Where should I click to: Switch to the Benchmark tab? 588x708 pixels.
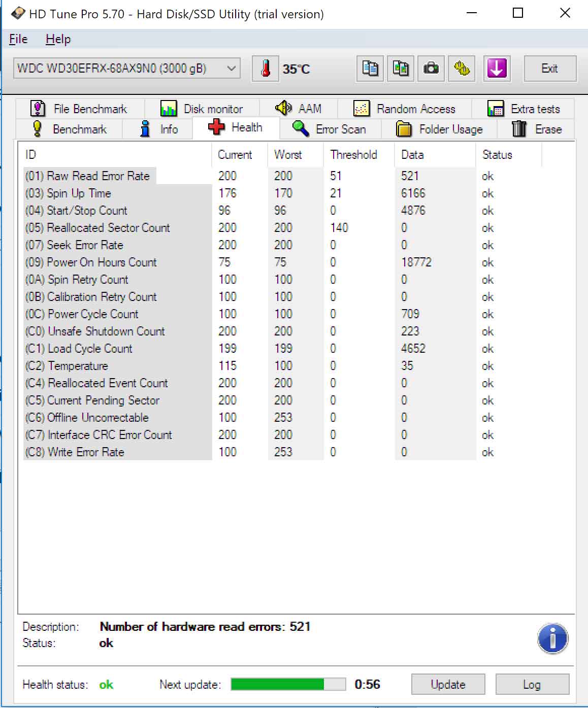coord(69,129)
